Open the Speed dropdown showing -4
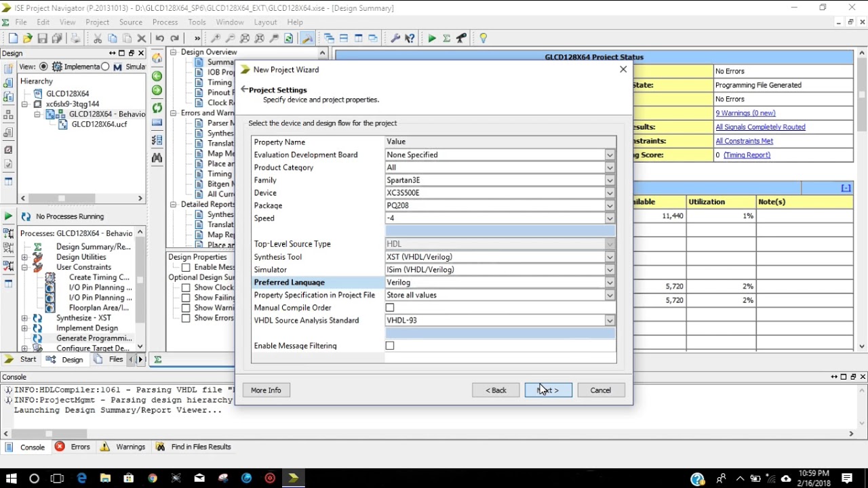 pos(500,218)
